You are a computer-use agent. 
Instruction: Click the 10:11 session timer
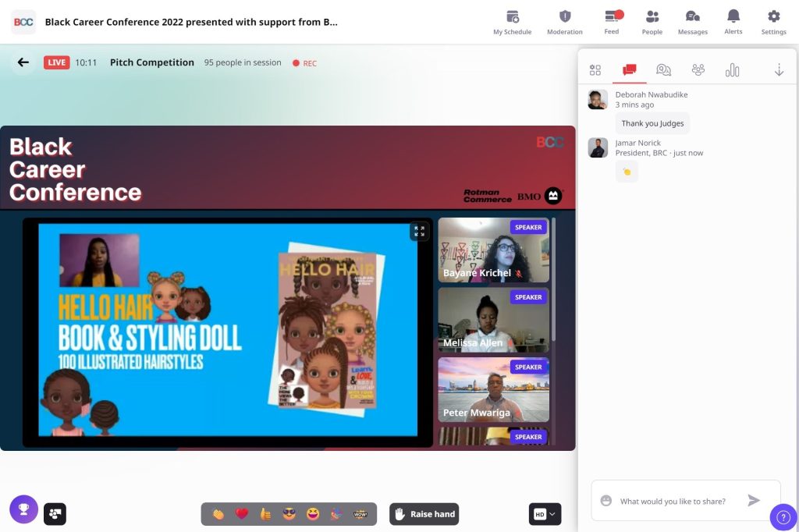86,62
